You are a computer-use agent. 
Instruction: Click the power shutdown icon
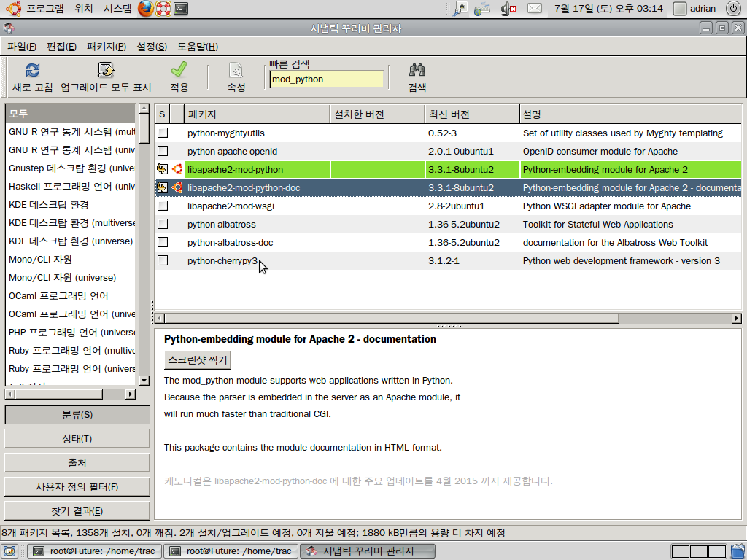click(x=733, y=8)
